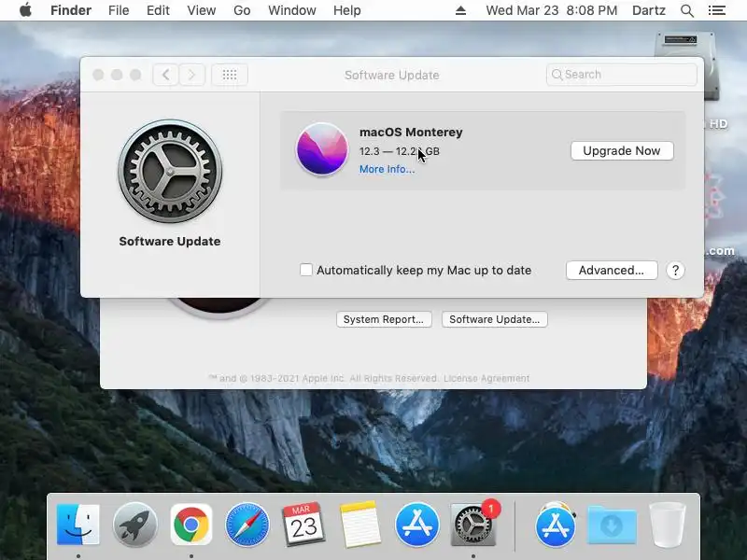This screenshot has width=747, height=560.
Task: Open the Apple menu
Action: [26, 10]
